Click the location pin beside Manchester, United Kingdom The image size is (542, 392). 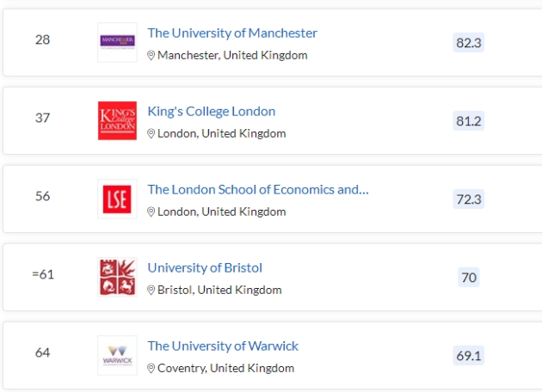(151, 55)
